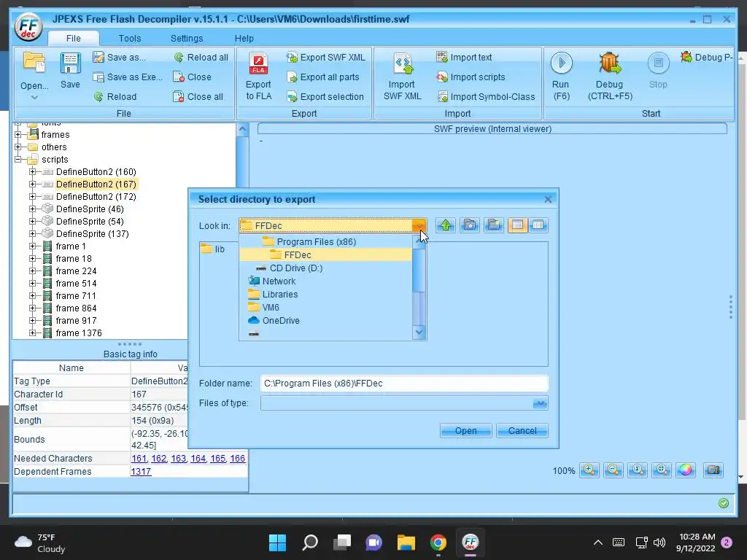
Task: Expand the frames folder
Action: [x=18, y=135]
